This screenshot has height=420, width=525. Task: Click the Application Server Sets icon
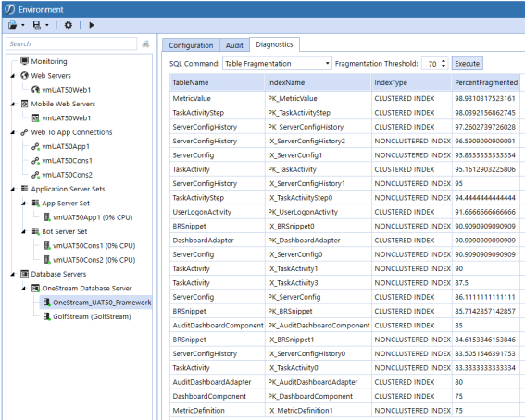click(x=24, y=189)
